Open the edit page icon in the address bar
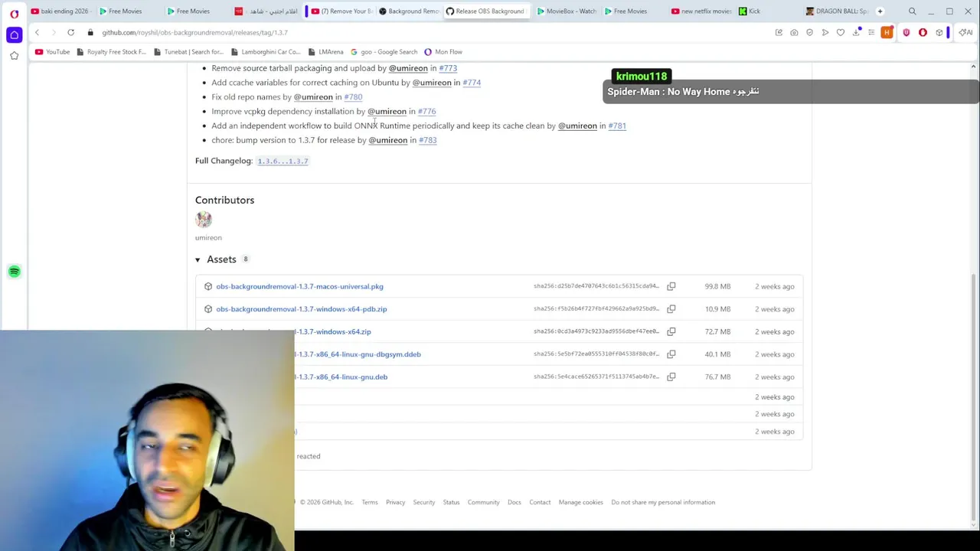 pyautogui.click(x=779, y=32)
